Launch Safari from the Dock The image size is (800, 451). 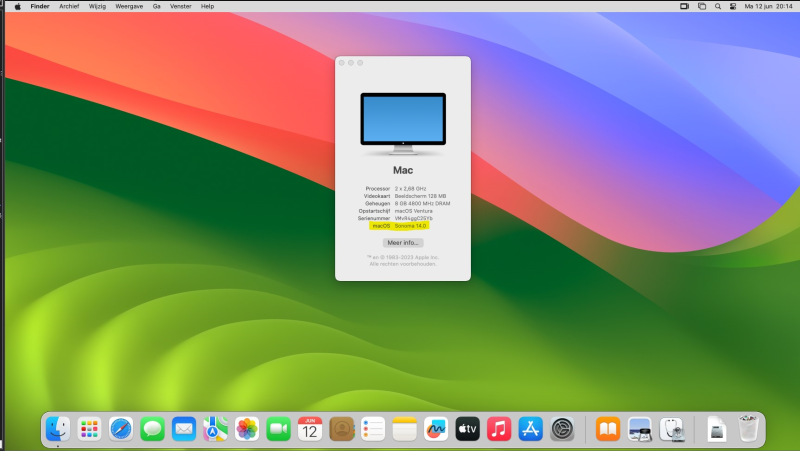point(121,429)
